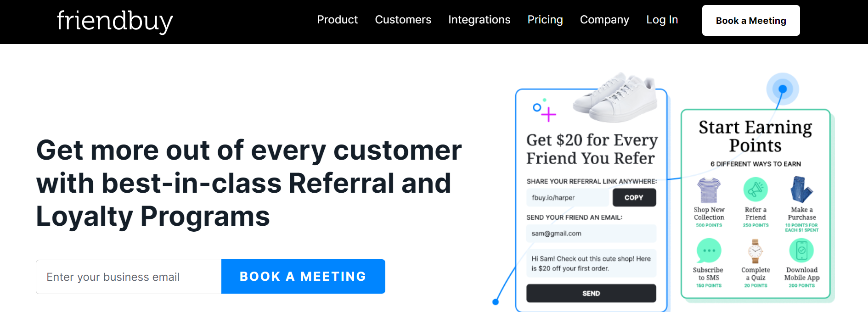
Task: Click the white sneakers image
Action: [615, 97]
